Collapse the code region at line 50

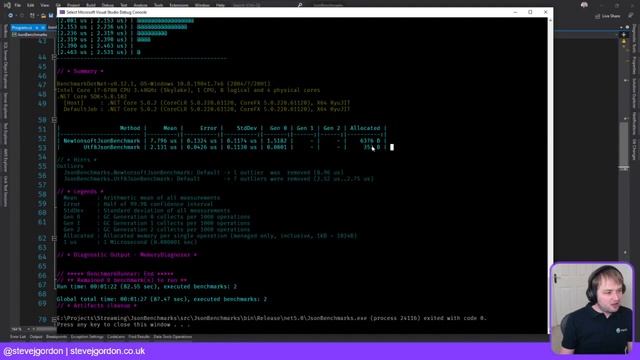(x=54, y=120)
